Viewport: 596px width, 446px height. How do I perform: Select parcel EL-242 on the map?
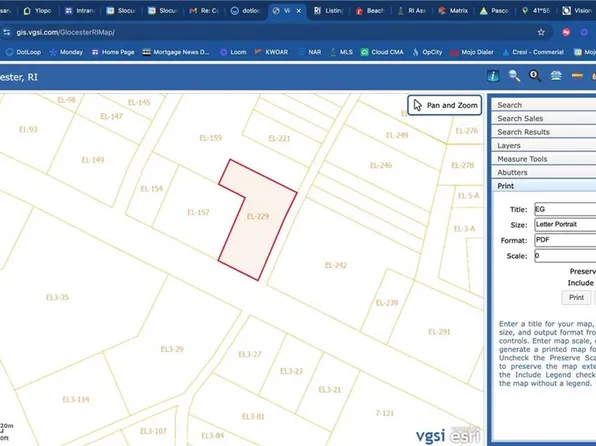coord(336,265)
